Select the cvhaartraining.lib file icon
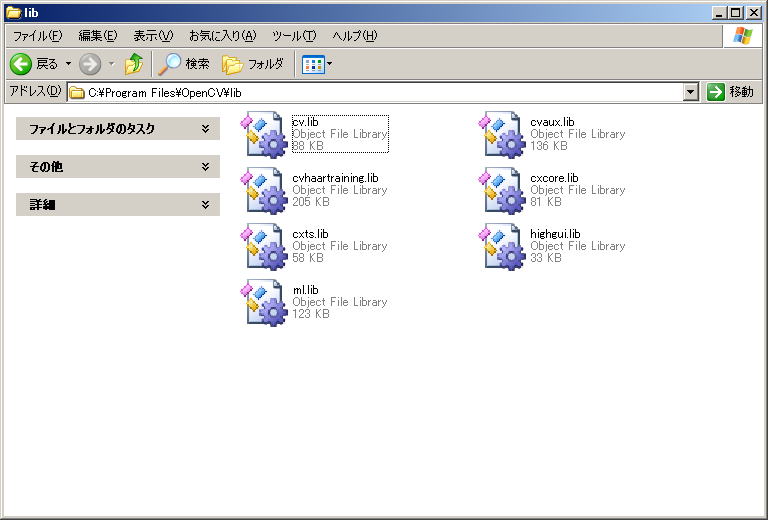This screenshot has width=768, height=520. coord(264,190)
